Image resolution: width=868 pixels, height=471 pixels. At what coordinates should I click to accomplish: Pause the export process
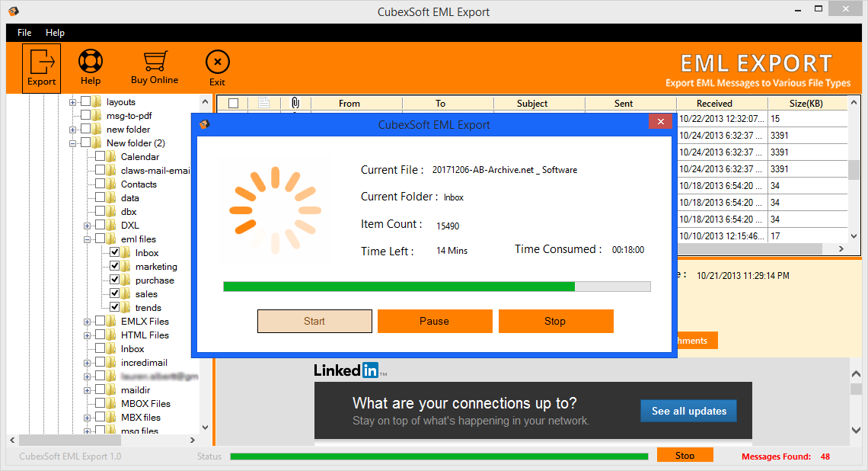tap(435, 322)
